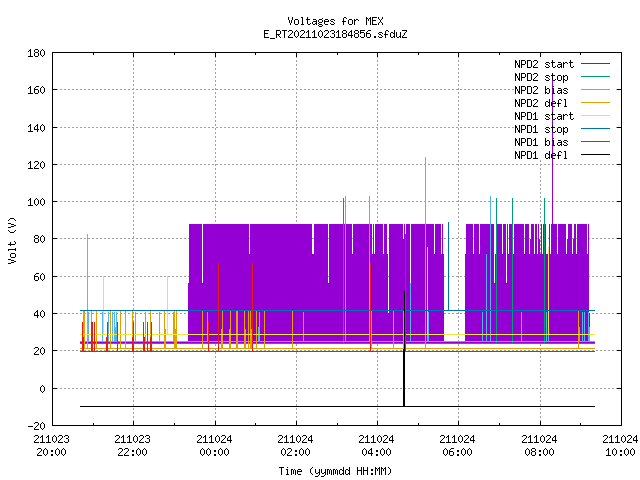Click the NPD1 start yellow legend line
Viewport: 640px width, 480px height.
click(595, 116)
